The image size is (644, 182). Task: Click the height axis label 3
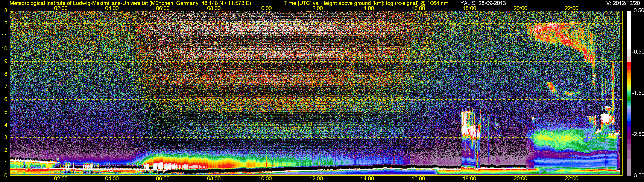click(6, 137)
